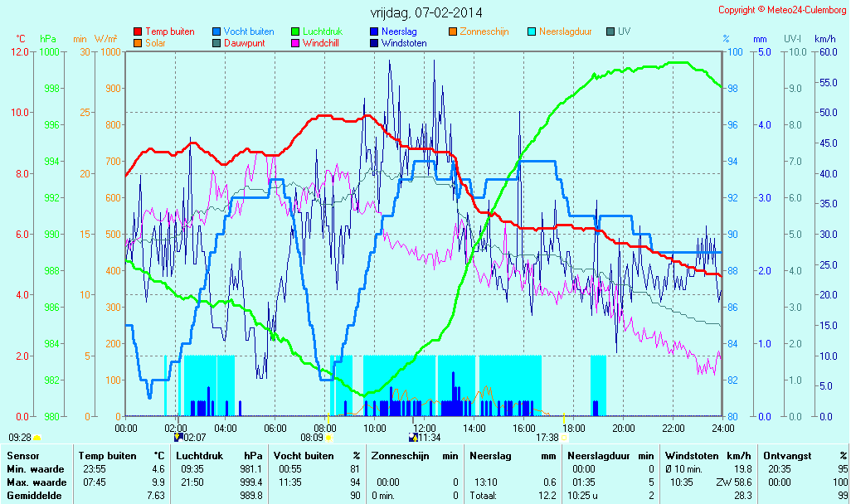Click the moonset icon beside 02:07
Image resolution: width=851 pixels, height=504 pixels.
point(177,437)
